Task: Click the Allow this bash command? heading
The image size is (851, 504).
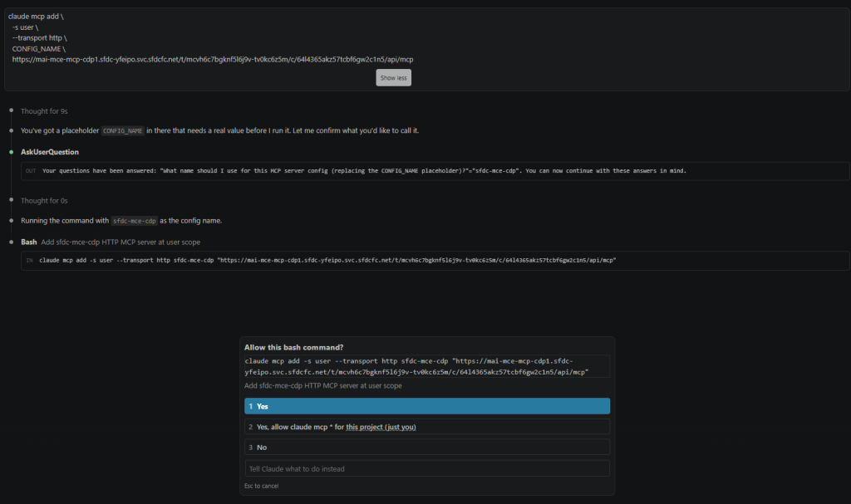Action: click(293, 347)
